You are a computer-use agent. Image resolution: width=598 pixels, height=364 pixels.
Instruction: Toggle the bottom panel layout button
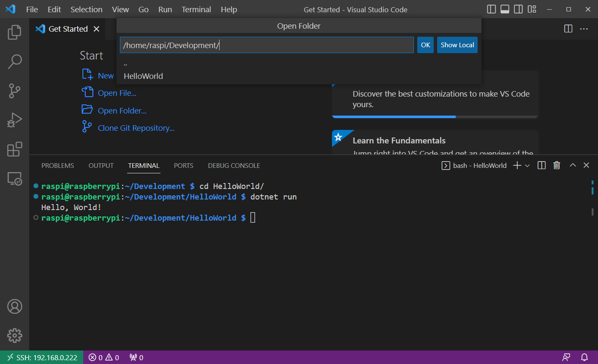(x=505, y=9)
